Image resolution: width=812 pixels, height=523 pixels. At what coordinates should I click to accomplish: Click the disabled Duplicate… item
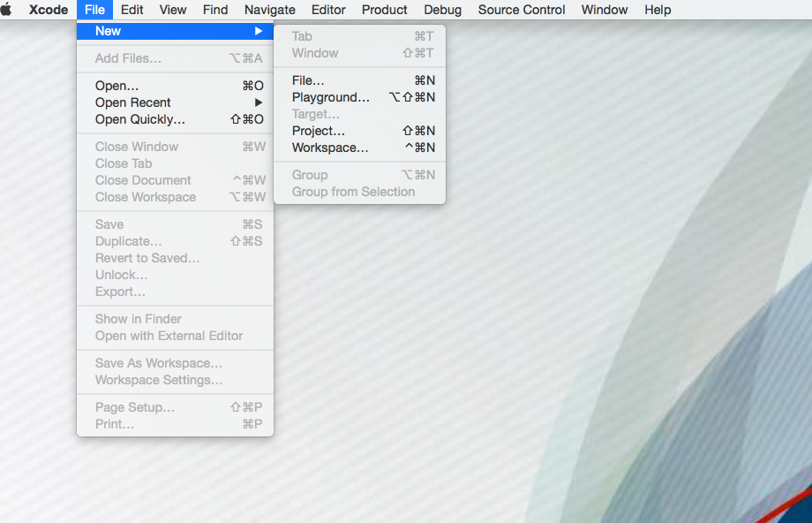[x=175, y=241]
